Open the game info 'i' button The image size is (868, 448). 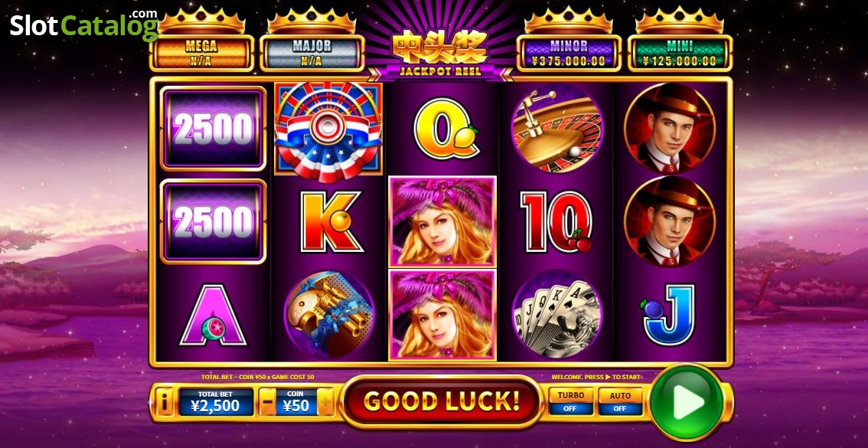tap(165, 402)
